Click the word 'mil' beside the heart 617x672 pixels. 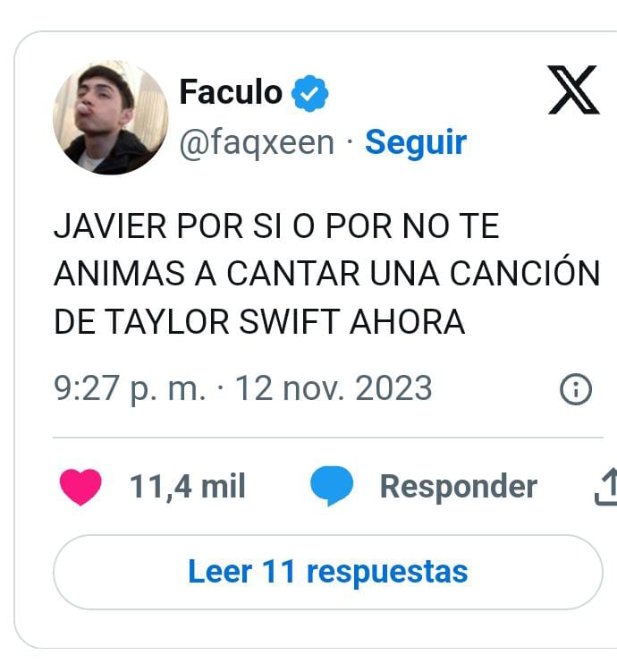click(224, 486)
